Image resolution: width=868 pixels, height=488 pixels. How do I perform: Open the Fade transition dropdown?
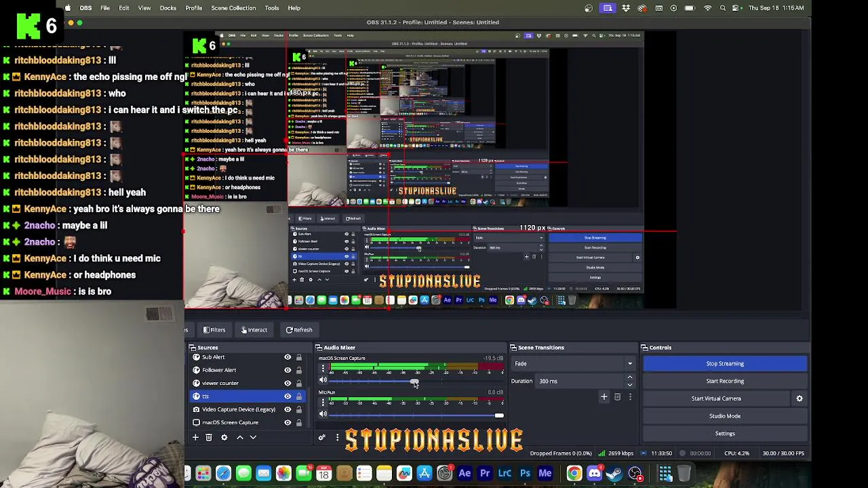pyautogui.click(x=574, y=364)
